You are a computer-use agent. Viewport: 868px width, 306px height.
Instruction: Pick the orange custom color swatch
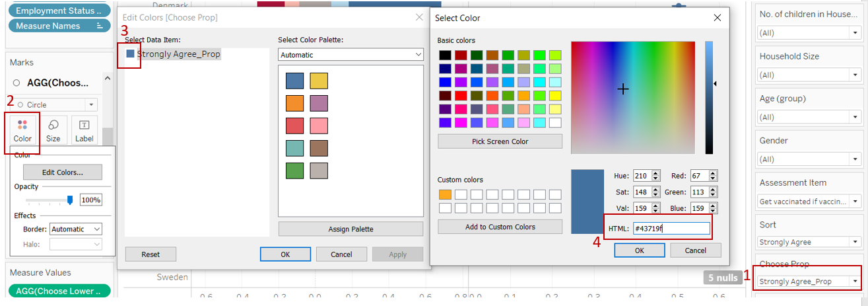coord(446,194)
